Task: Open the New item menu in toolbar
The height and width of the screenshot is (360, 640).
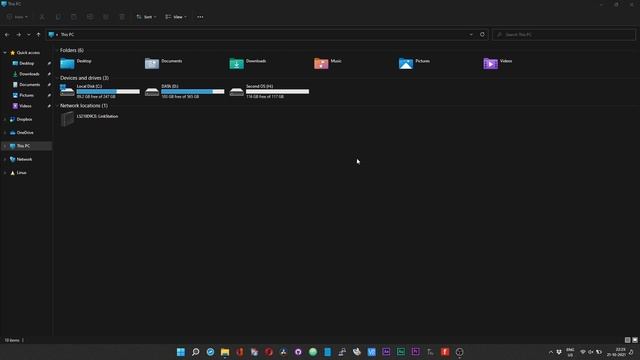Action: tap(17, 17)
